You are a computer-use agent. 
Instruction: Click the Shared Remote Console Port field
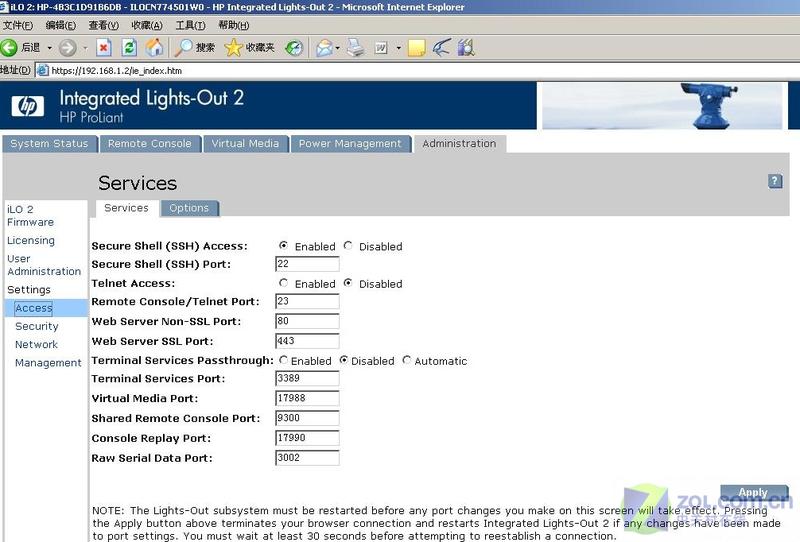coord(307,418)
